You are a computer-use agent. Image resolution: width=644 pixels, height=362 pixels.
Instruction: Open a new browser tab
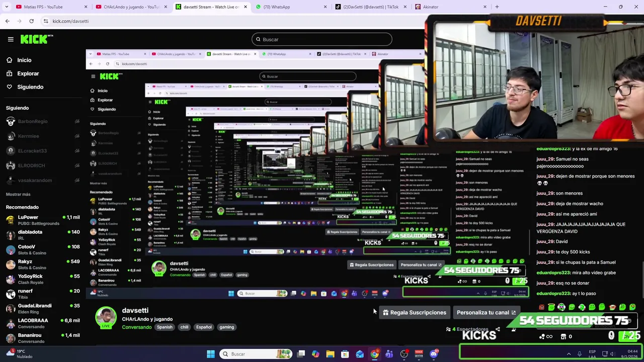497,7
